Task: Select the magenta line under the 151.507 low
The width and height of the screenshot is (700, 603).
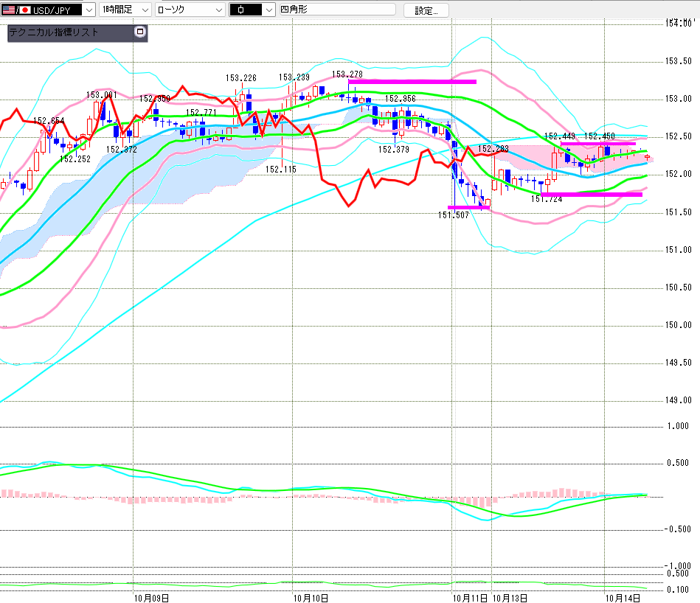Action: [x=468, y=208]
